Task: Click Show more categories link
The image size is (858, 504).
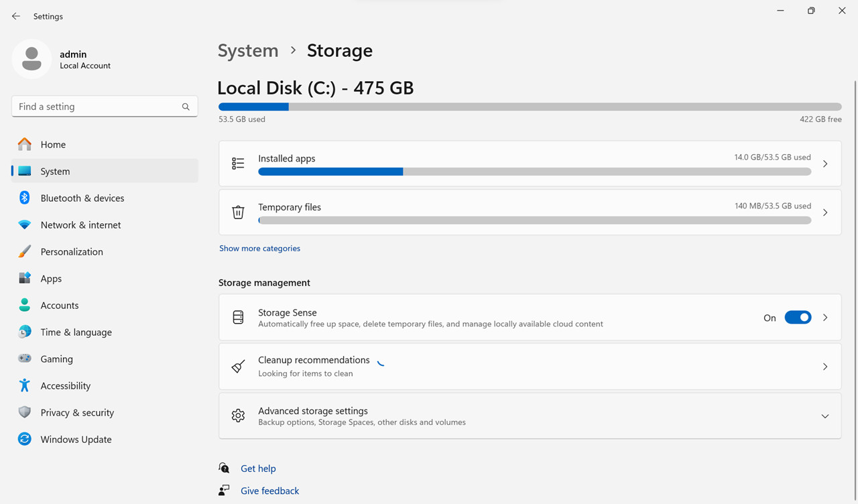Action: click(259, 248)
